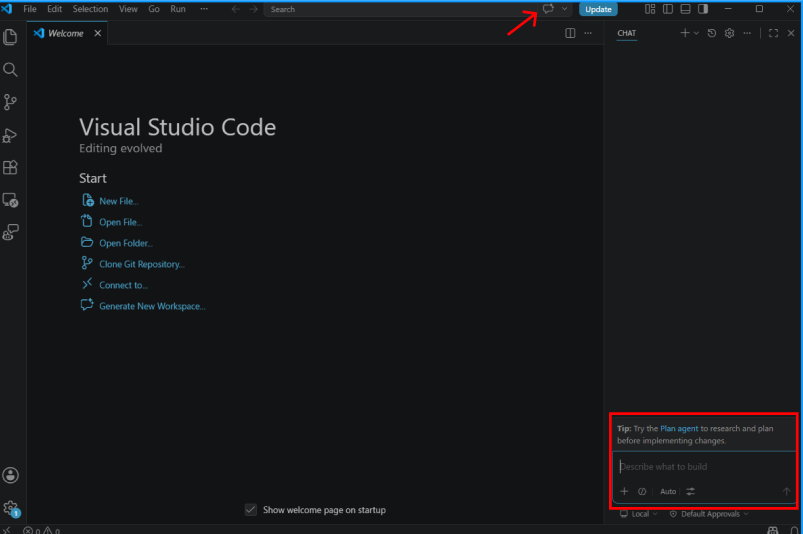Open the Search view in activity bar
The height and width of the screenshot is (534, 803).
(10, 70)
